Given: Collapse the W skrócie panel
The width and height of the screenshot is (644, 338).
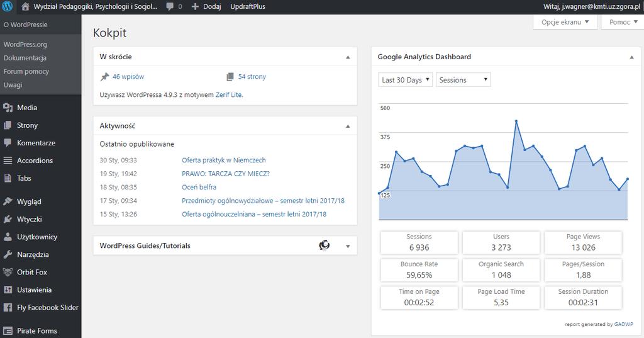Looking at the screenshot, I should [348, 57].
